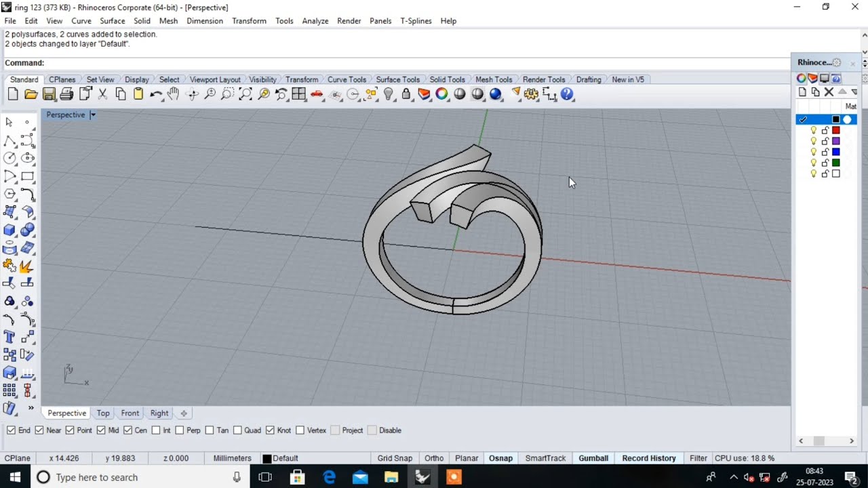This screenshot has height=488, width=868.
Task: Open a file with the folder icon
Action: coord(31,94)
